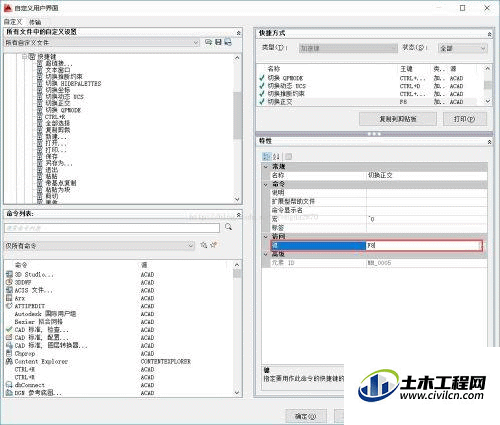
Task: Click the shortcuts list scroll down arrow
Action: (x=487, y=101)
